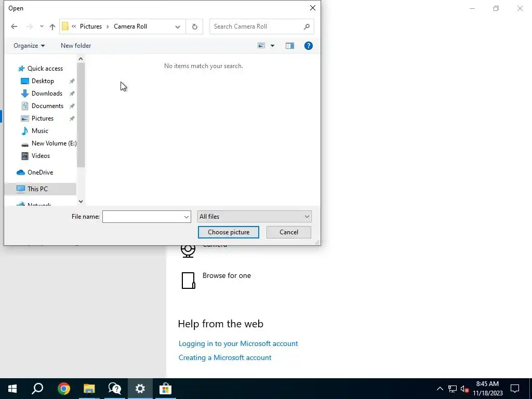Image resolution: width=532 pixels, height=399 pixels.
Task: Click the navigation pane scroll up arrow
Action: pyautogui.click(x=81, y=59)
